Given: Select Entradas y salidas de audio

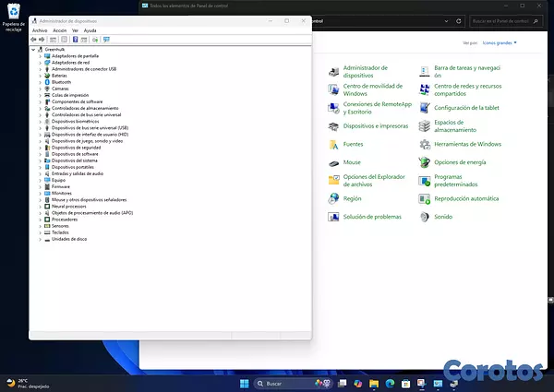Looking at the screenshot, I should pos(78,173).
